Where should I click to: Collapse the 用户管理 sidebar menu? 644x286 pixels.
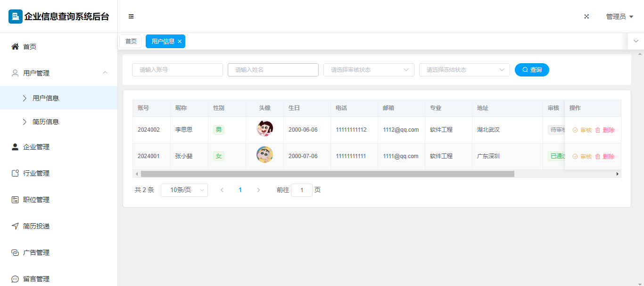pos(105,73)
